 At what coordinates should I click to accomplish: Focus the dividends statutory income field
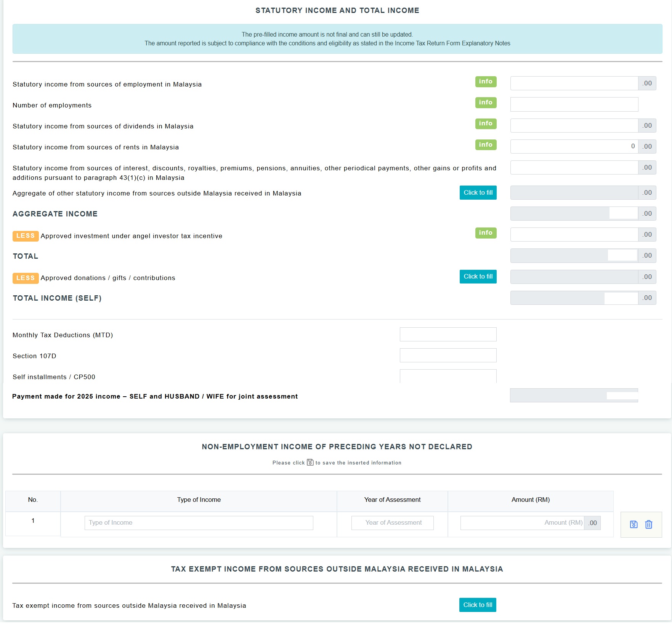pyautogui.click(x=574, y=125)
